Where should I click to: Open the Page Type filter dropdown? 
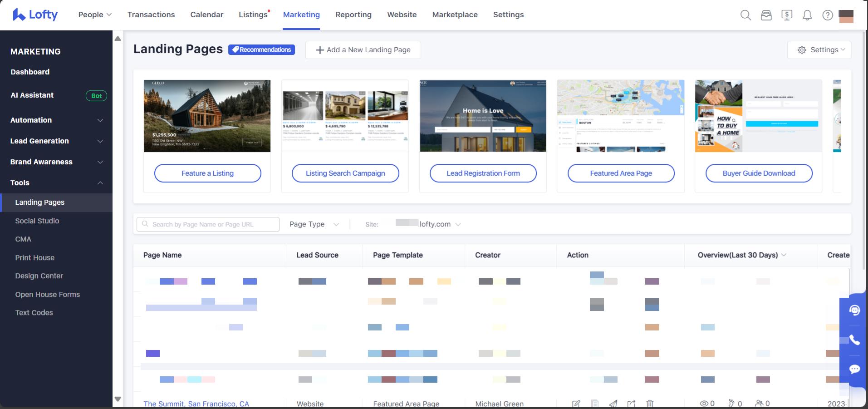pyautogui.click(x=314, y=224)
